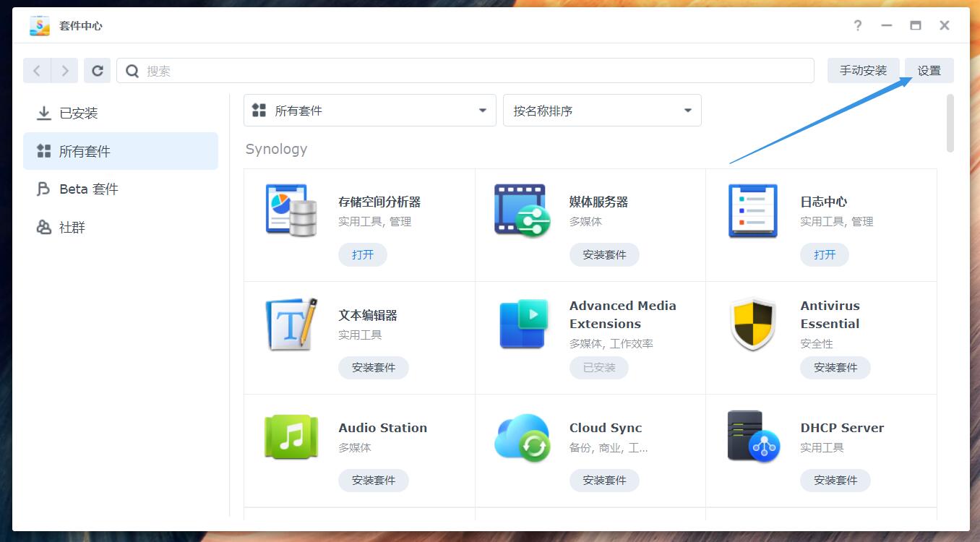Click the Audio Station title
This screenshot has height=542, width=980.
(383, 428)
